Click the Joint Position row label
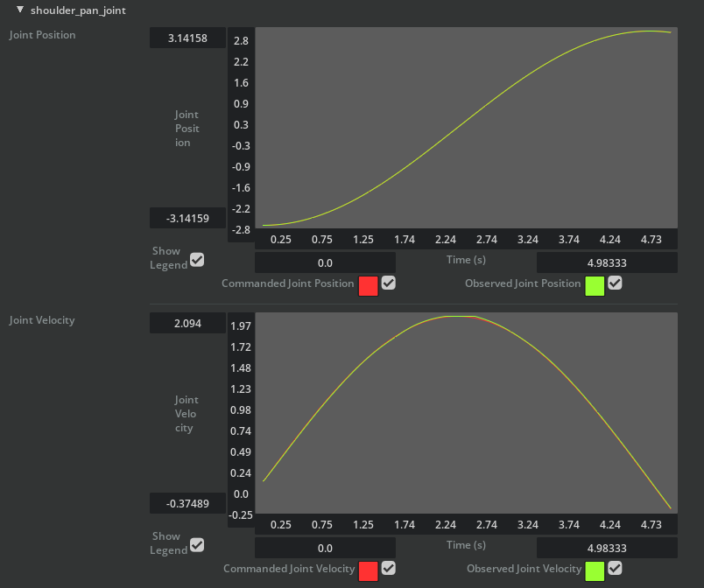Screen dimensions: 704x588 point(42,35)
